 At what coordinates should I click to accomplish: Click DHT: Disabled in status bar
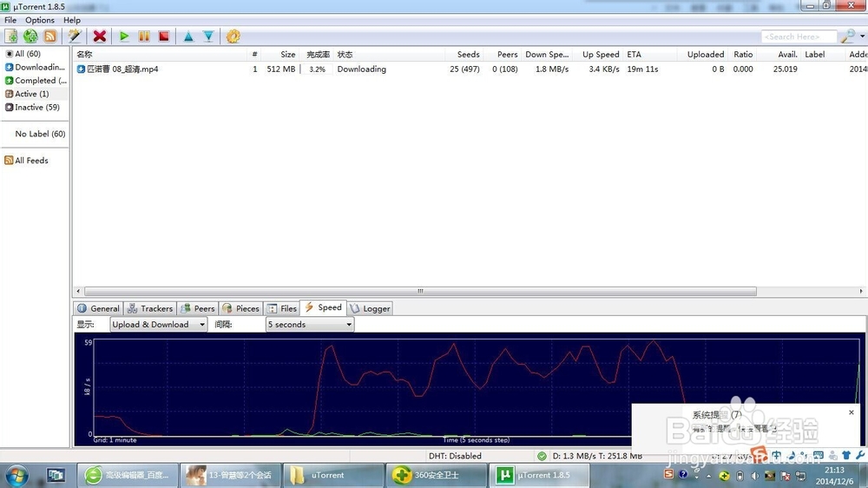455,456
